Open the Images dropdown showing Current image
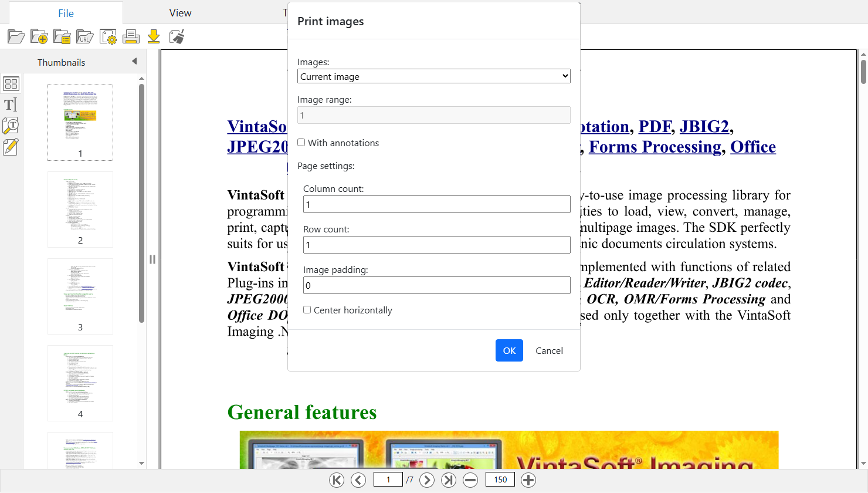 (433, 76)
